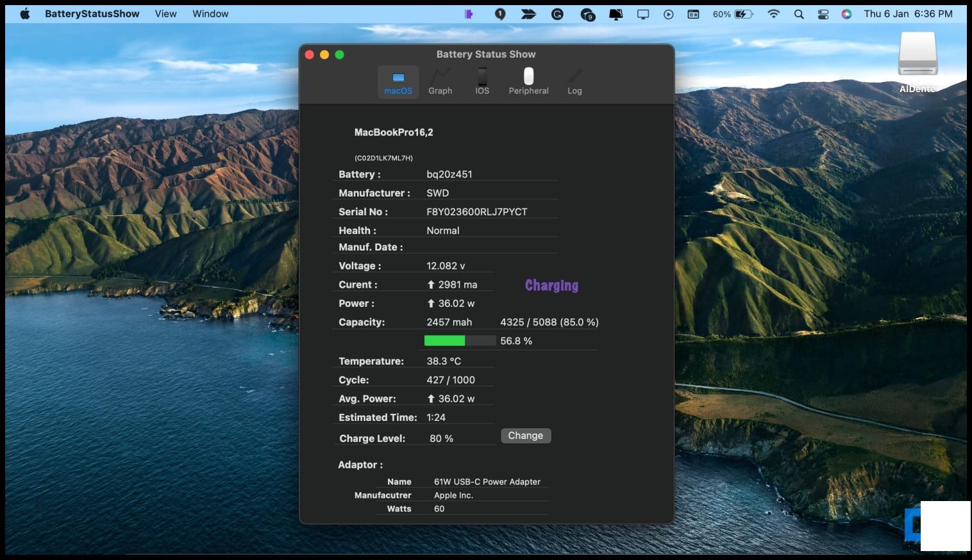The width and height of the screenshot is (972, 560).
Task: Open the Grammarly menu bar icon
Action: tap(557, 13)
